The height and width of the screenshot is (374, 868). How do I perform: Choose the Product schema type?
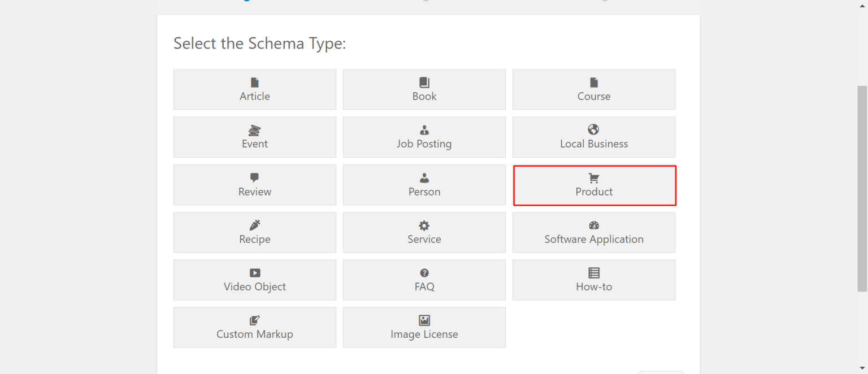[594, 185]
